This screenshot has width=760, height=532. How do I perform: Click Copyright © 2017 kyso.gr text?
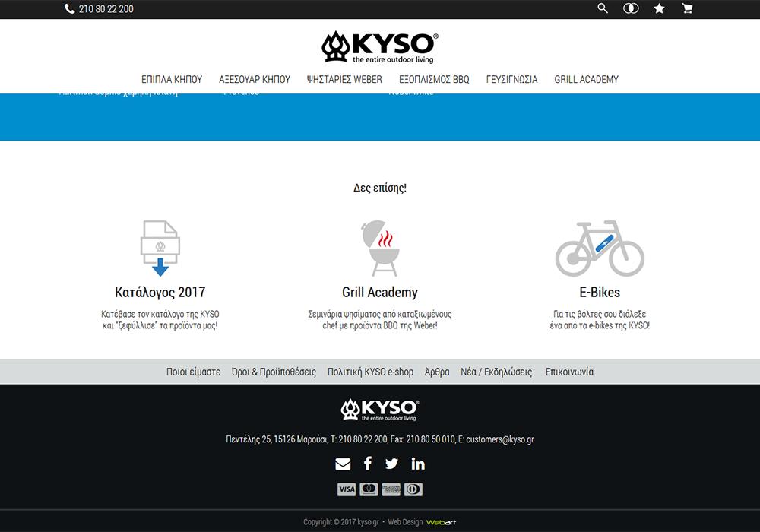[341, 522]
